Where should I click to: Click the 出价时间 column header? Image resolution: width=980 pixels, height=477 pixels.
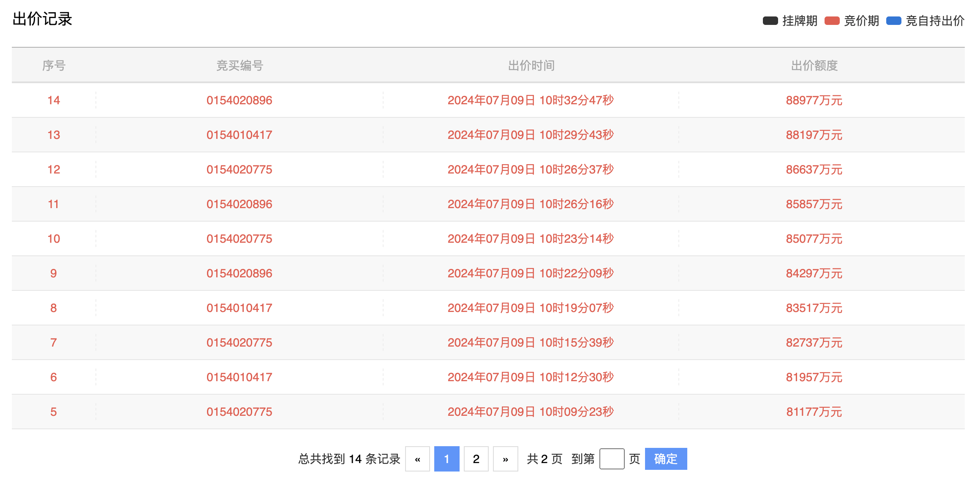coord(531,65)
